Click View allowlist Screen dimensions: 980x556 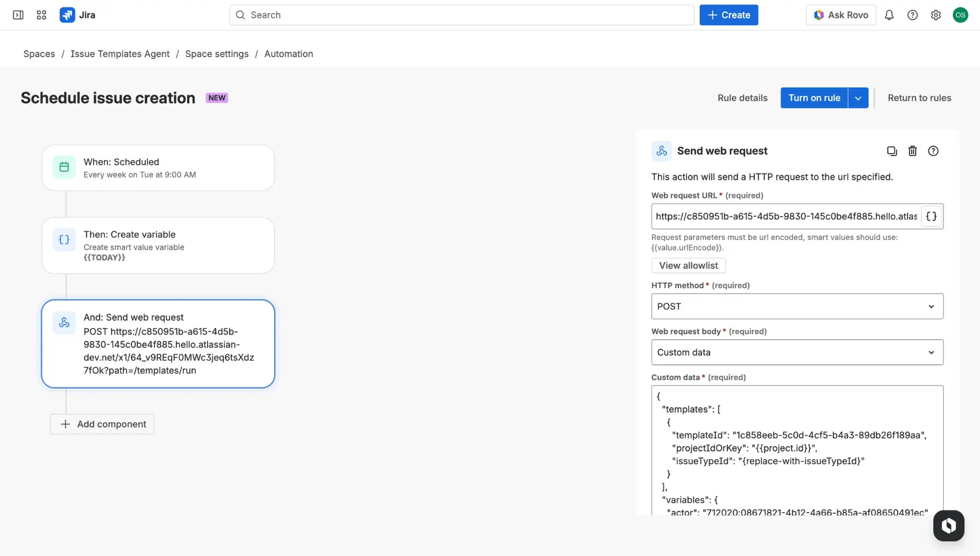(x=688, y=265)
